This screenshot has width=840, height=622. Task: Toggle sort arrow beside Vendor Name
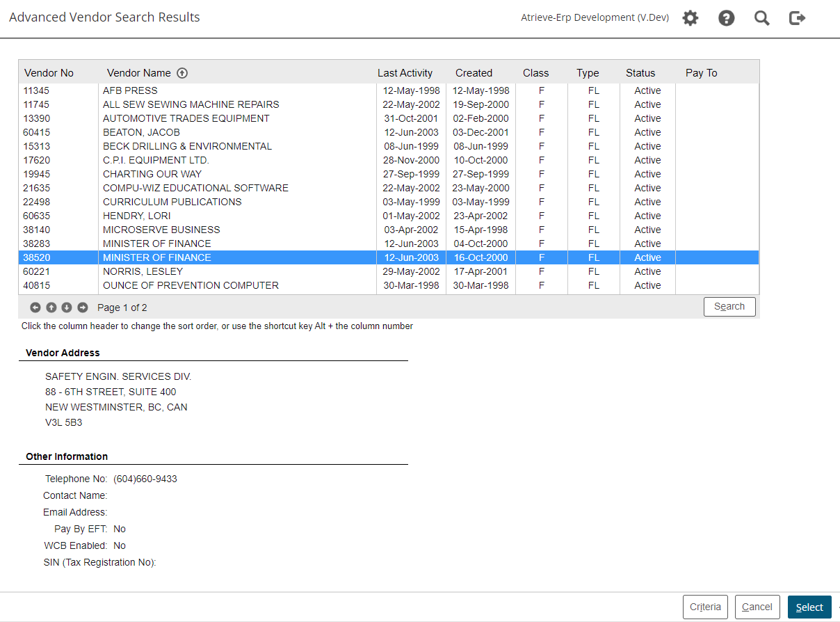pyautogui.click(x=182, y=73)
